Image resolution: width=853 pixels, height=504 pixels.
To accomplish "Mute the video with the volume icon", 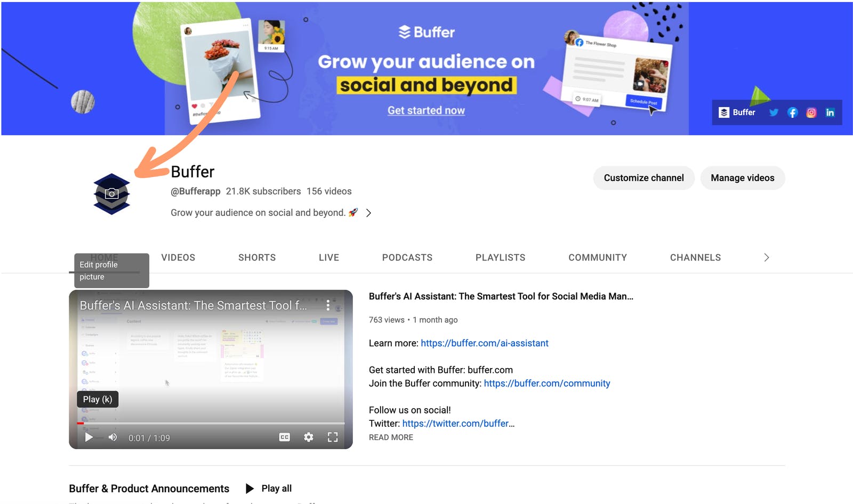I will (x=113, y=437).
